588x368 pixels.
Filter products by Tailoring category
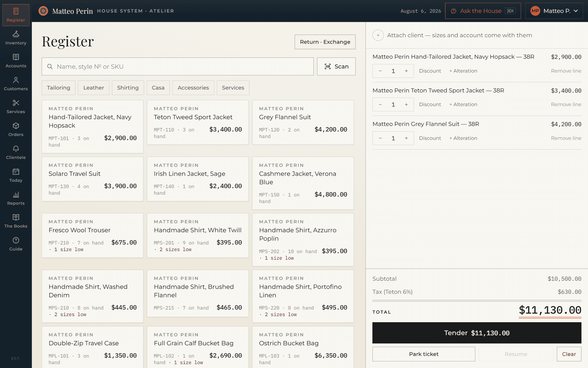coord(58,88)
